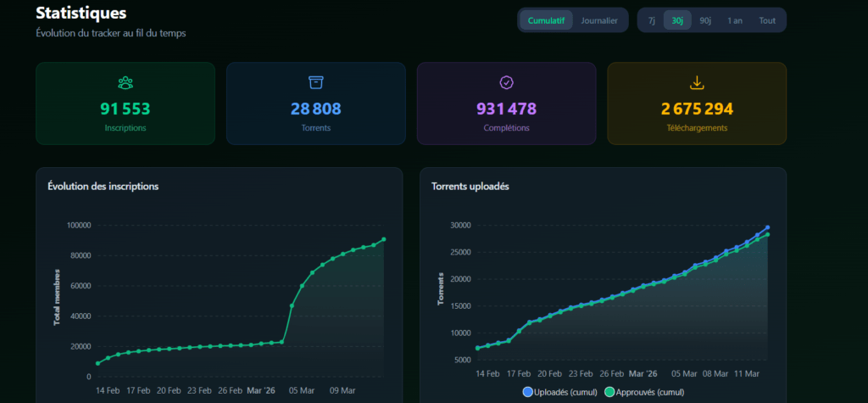The height and width of the screenshot is (403, 868).
Task: Select the Tout time range
Action: [767, 20]
